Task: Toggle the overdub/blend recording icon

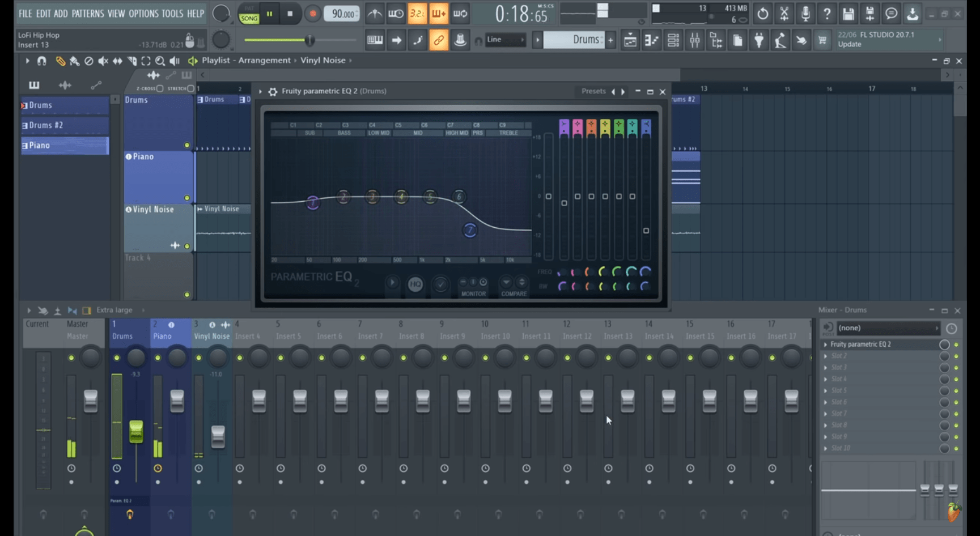Action: pos(439,14)
